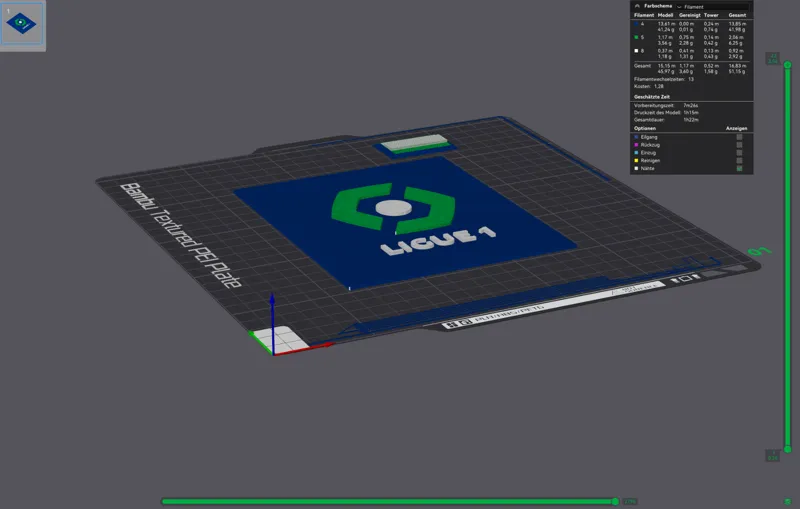Click the 0,37 m model length for filament 8
The width and height of the screenshot is (800, 509).
[x=664, y=51]
